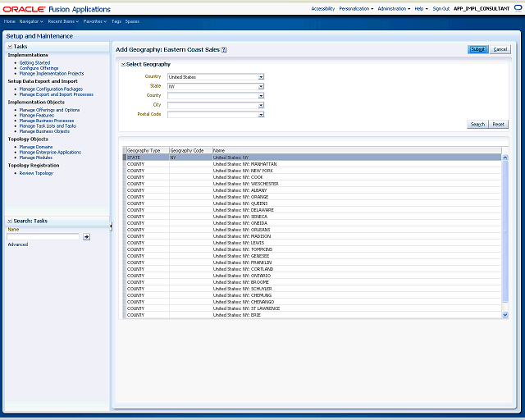Open Manage Modules link
The image size is (525, 420).
(x=36, y=157)
